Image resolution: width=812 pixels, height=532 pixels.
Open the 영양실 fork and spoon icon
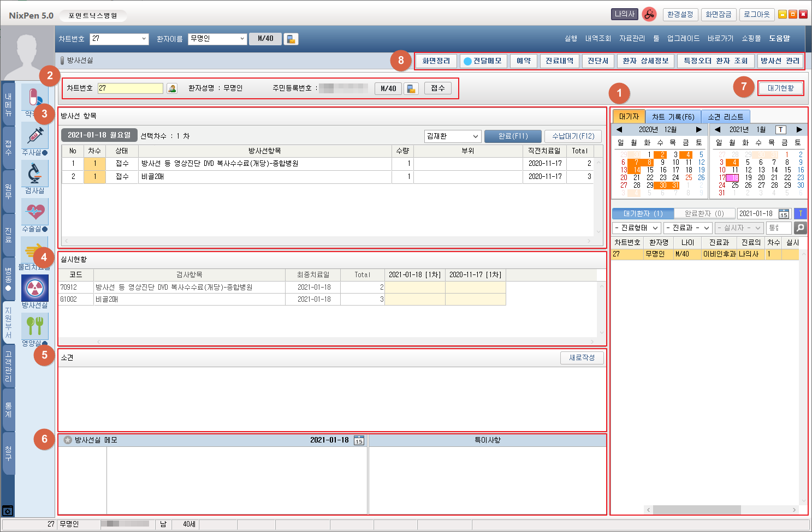tap(34, 326)
